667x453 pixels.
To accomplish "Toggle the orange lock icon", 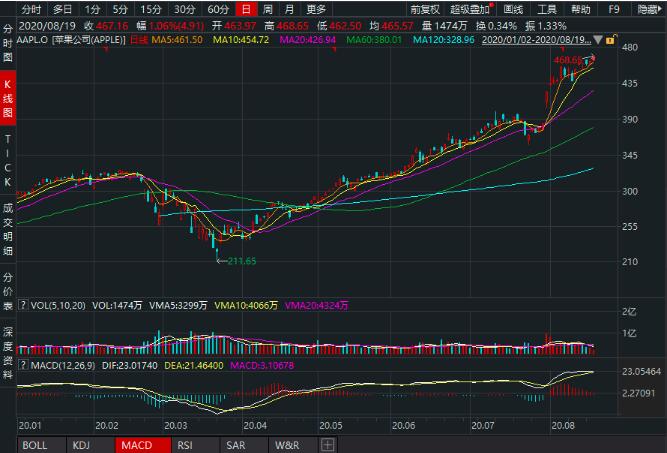I will (610, 40).
